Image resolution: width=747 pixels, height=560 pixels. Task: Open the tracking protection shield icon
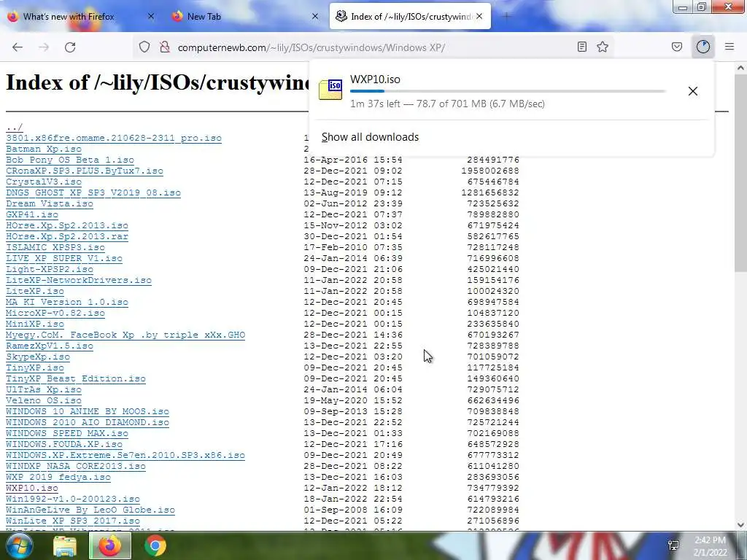144,47
